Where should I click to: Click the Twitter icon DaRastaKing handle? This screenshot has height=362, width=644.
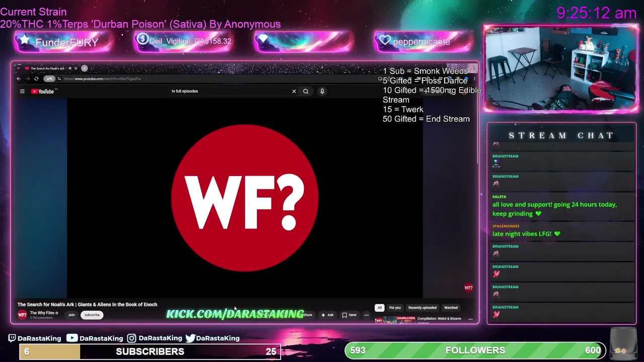click(x=212, y=338)
